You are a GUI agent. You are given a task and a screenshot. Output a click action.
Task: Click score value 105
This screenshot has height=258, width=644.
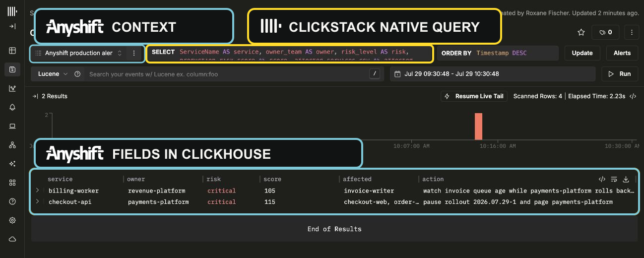point(270,191)
